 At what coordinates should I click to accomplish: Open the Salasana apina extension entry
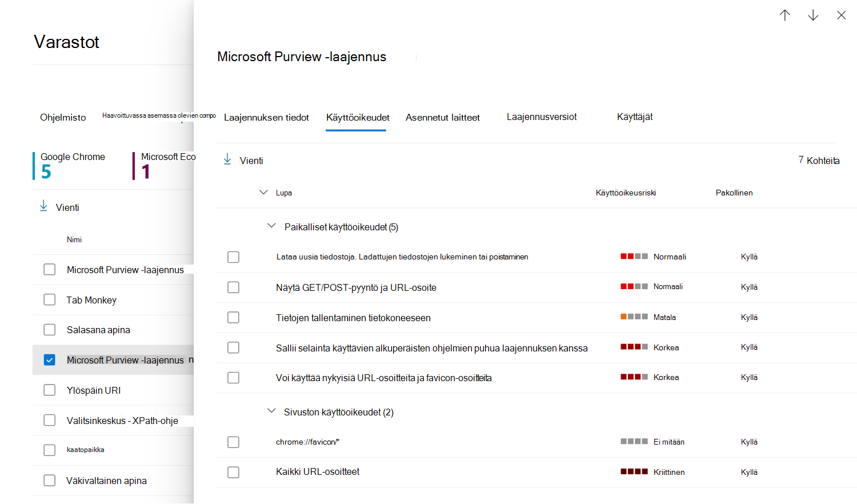pyautogui.click(x=98, y=330)
